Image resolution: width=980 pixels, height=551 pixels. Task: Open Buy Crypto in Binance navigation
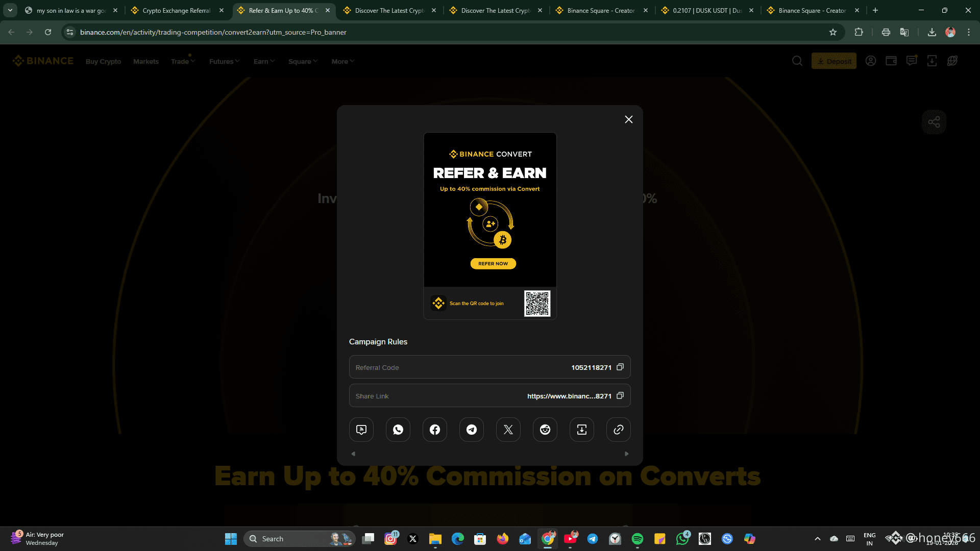click(x=104, y=61)
